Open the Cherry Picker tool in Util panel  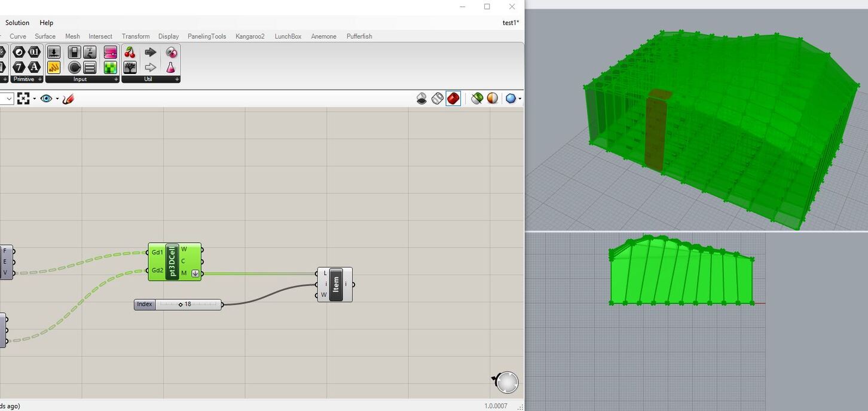pos(130,53)
